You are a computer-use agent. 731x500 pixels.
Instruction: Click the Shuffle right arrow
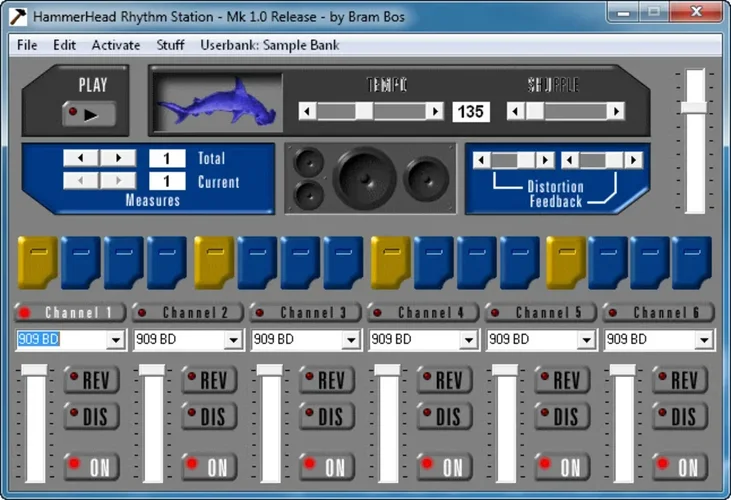[616, 111]
